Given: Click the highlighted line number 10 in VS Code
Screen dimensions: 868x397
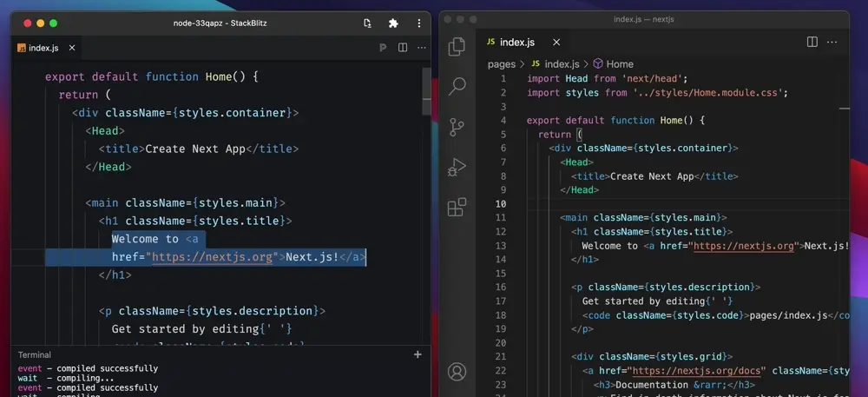Looking at the screenshot, I should [501, 204].
